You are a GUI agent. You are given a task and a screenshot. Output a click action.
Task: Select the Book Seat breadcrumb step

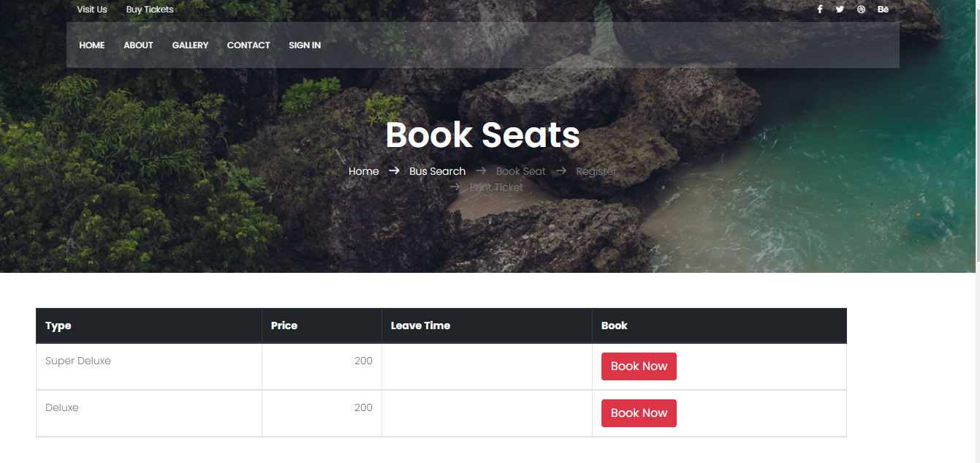click(520, 171)
